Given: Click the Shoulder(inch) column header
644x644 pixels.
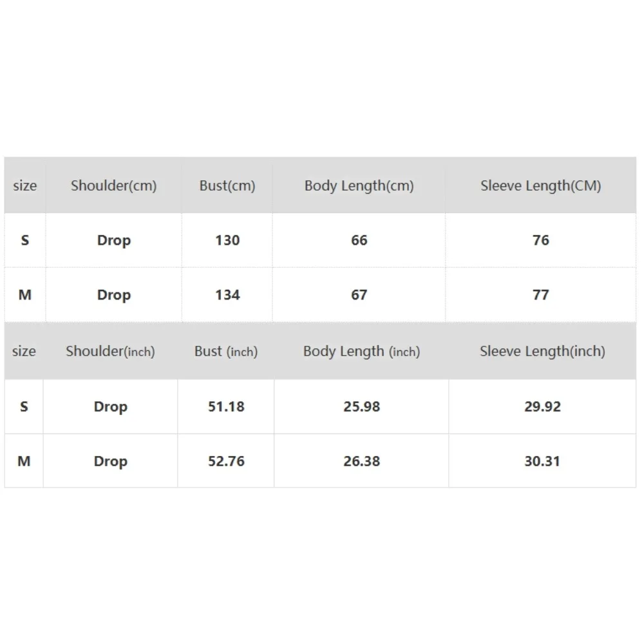Looking at the screenshot, I should point(110,352).
